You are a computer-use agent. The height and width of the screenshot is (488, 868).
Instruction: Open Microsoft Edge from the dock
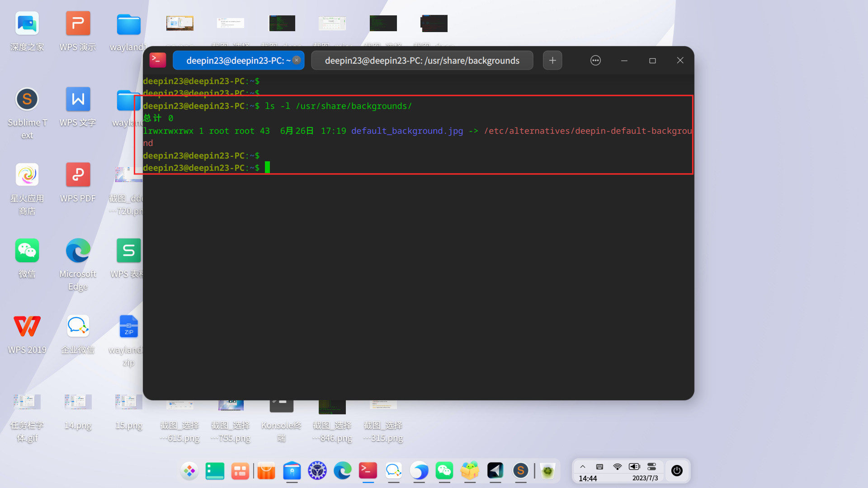pos(342,471)
